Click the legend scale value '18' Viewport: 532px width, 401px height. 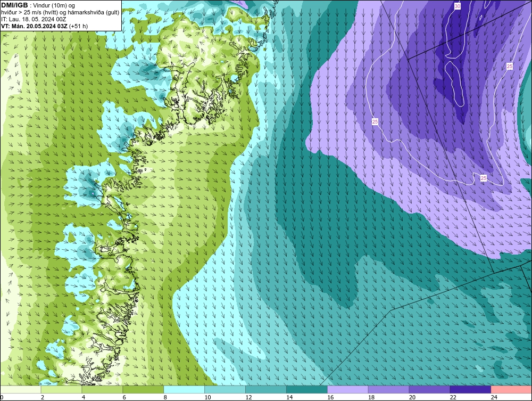[x=371, y=397]
